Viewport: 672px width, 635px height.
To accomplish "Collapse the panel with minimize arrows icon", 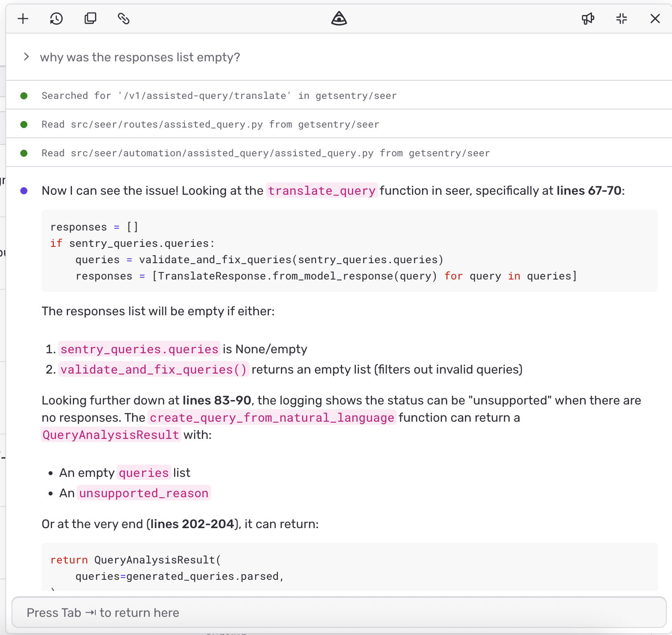I will point(622,19).
